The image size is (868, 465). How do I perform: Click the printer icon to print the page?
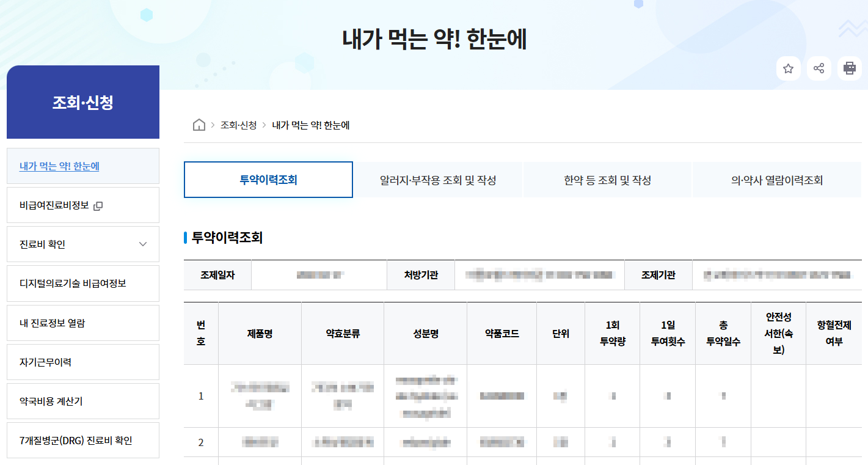850,68
